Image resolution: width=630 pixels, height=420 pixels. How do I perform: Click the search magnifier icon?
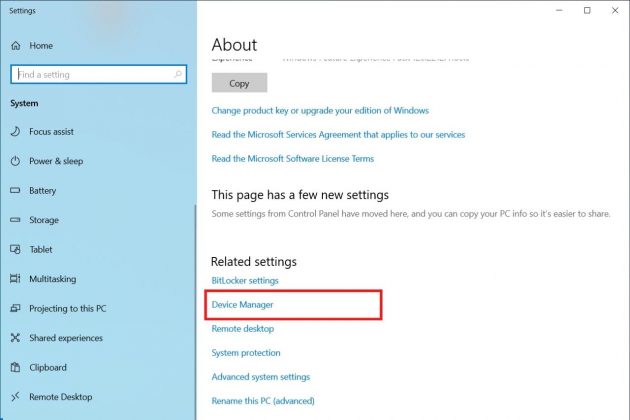click(x=178, y=74)
